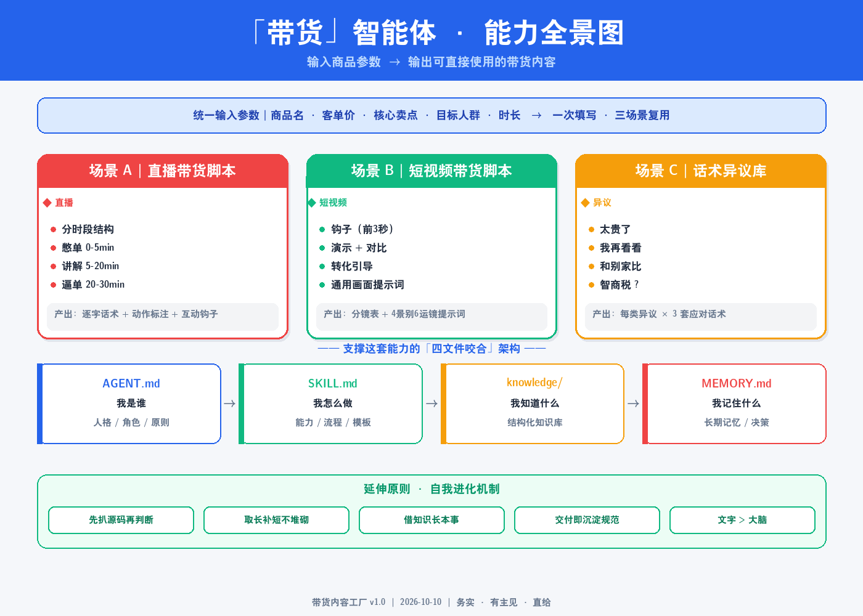The width and height of the screenshot is (863, 616).
Task: Click the 借知识长本事 pill
Action: click(x=431, y=520)
